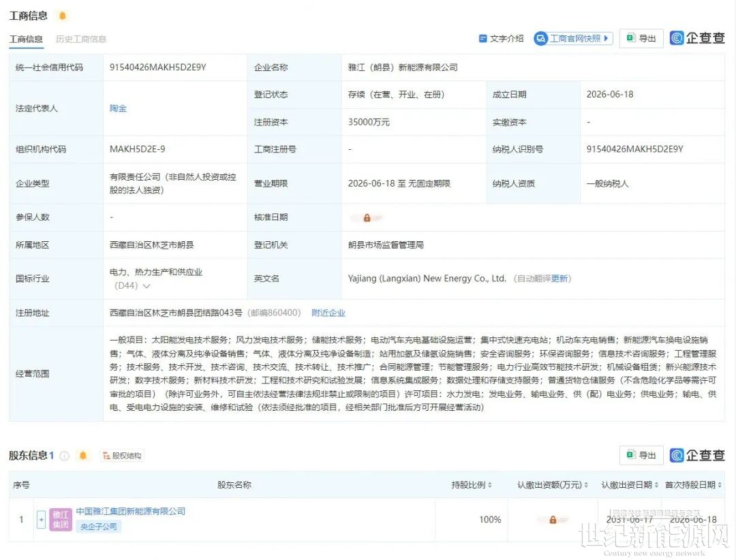The image size is (736, 560).
Task: Open 中国雅江集团新能源有限公司 shareholder link
Action: pyautogui.click(x=130, y=511)
